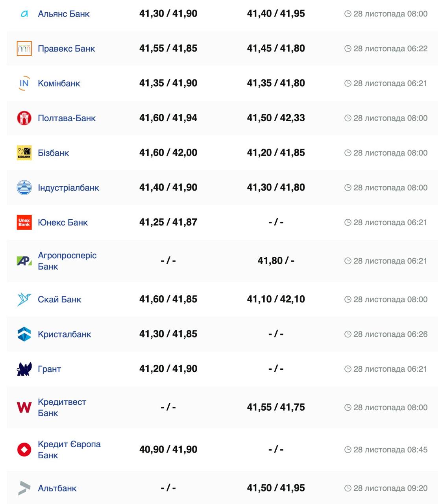Open the Грант bank link
Screen dimensions: 442x504
click(x=49, y=369)
